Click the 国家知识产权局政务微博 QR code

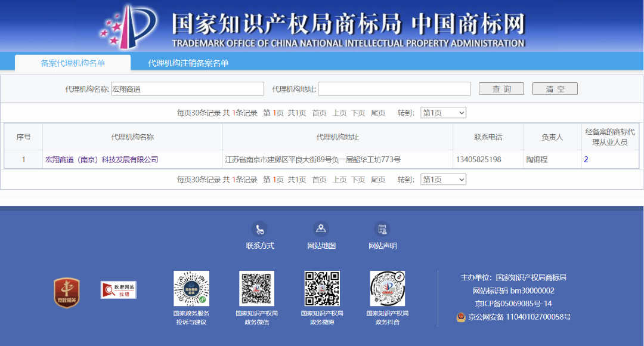coord(322,288)
